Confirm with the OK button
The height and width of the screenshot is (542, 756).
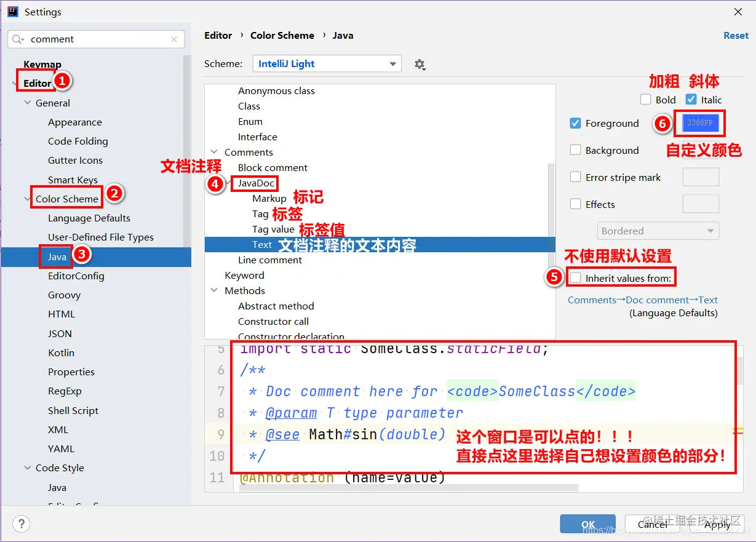588,524
